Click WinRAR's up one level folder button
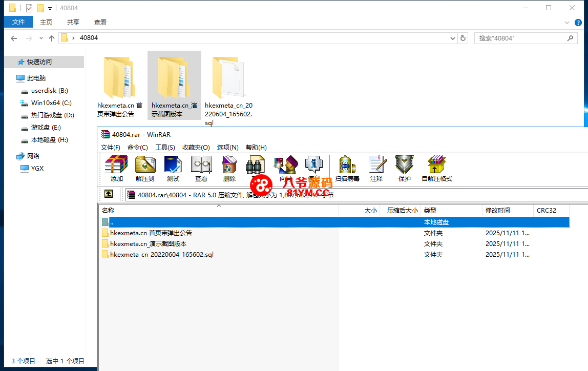Screen dimensions: 588x371 (x=109, y=194)
